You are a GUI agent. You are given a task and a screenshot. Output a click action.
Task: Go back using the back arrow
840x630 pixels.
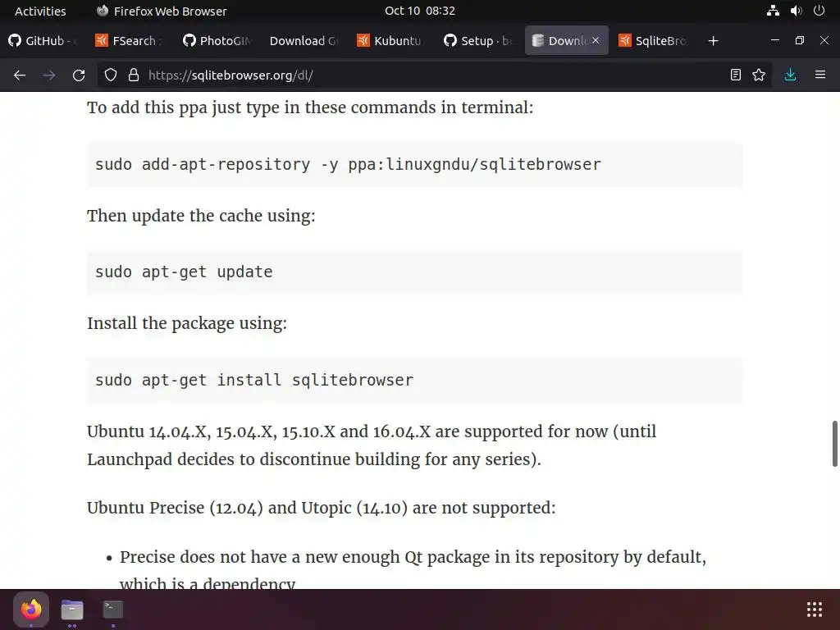[20, 75]
